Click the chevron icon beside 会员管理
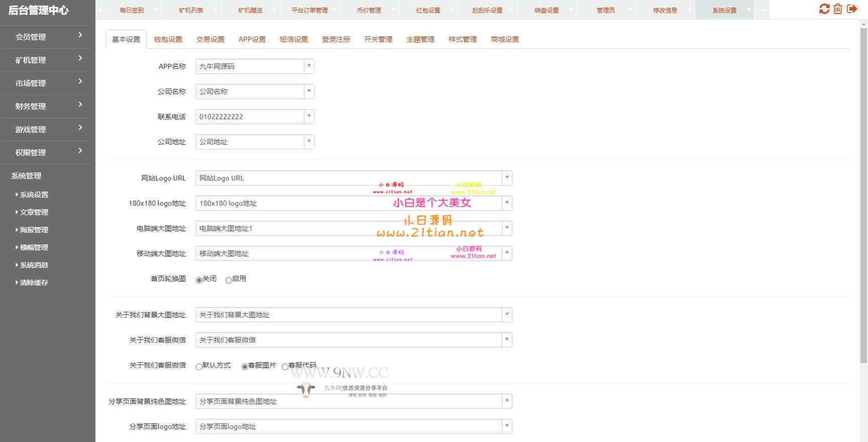Viewport: 868px width, 442px height. click(80, 35)
